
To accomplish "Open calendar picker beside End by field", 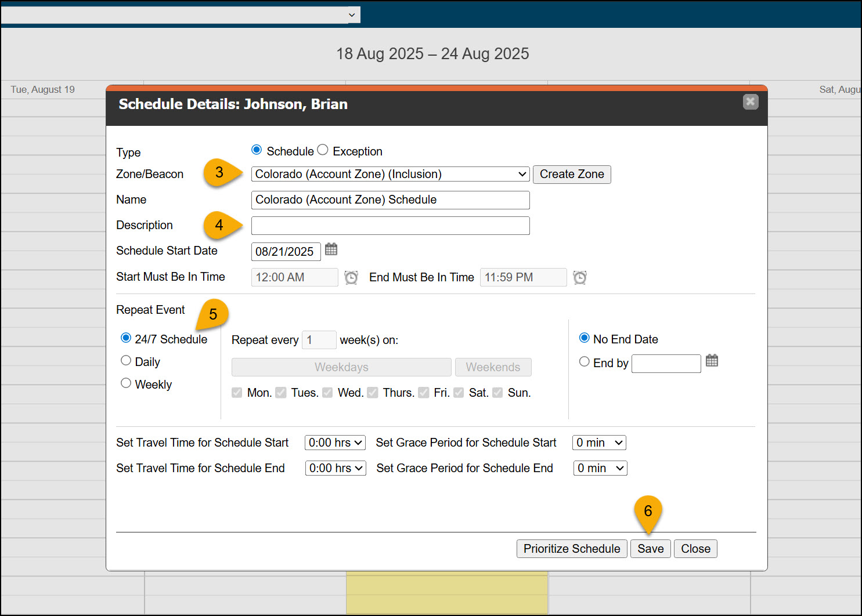I will (712, 361).
